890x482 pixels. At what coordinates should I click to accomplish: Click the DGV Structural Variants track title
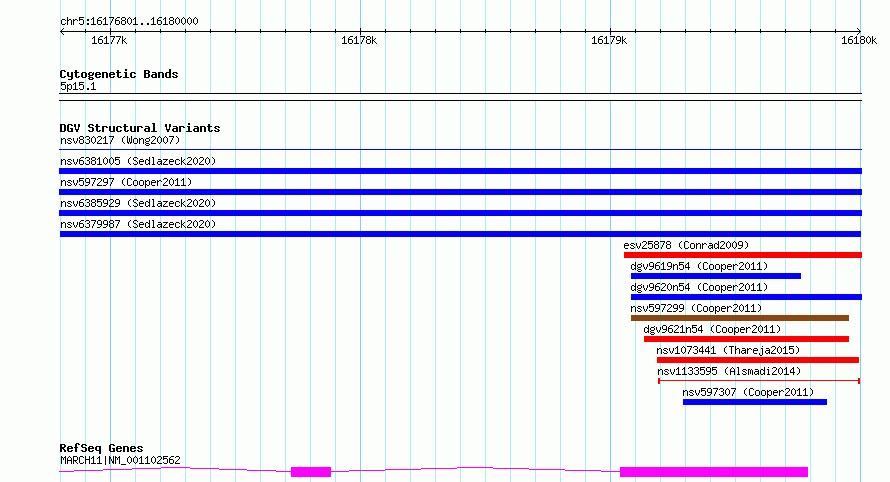click(x=140, y=128)
